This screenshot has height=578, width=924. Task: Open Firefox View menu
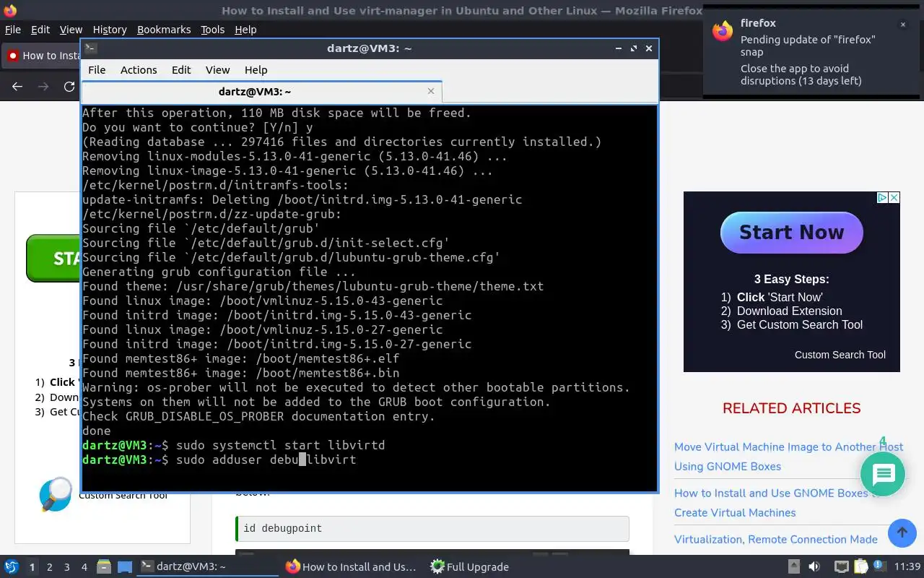[x=71, y=30]
